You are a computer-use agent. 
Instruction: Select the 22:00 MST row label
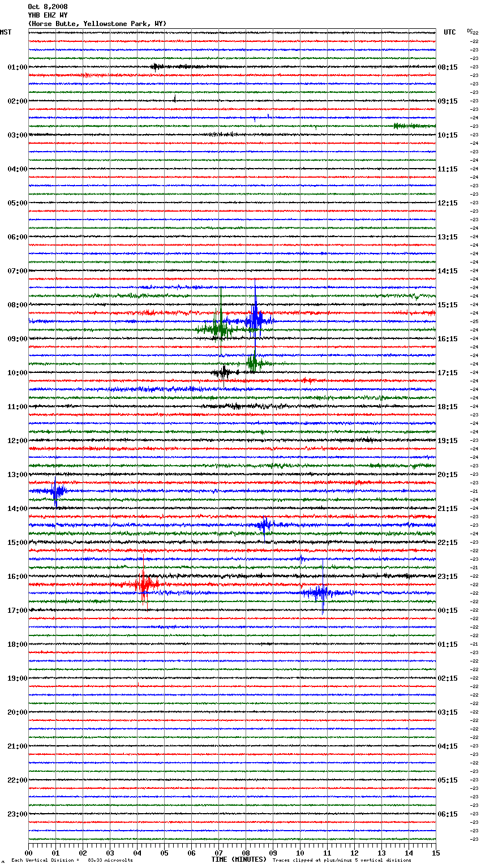(18, 780)
